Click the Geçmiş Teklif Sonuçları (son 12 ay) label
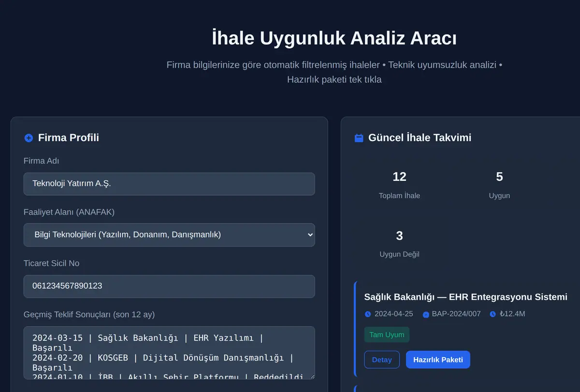 coord(89,315)
